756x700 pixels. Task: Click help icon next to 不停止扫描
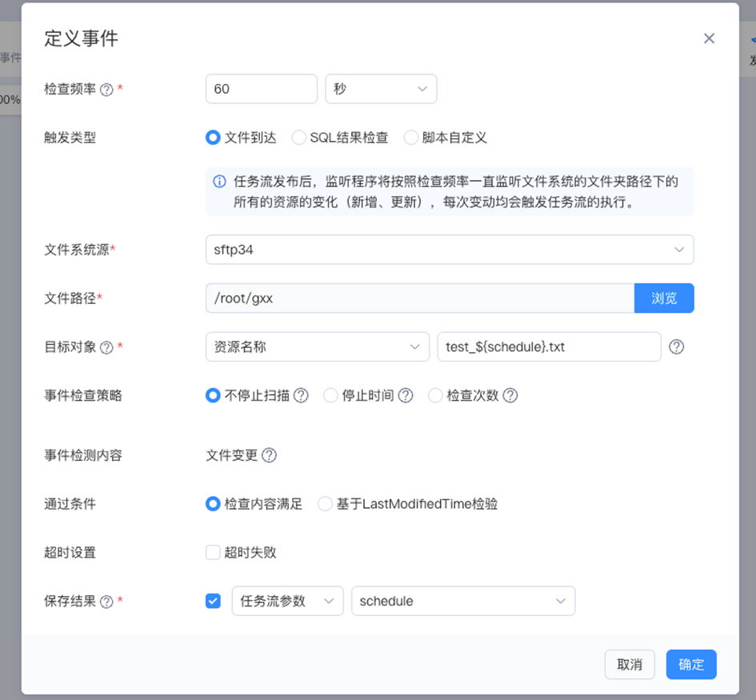point(301,395)
